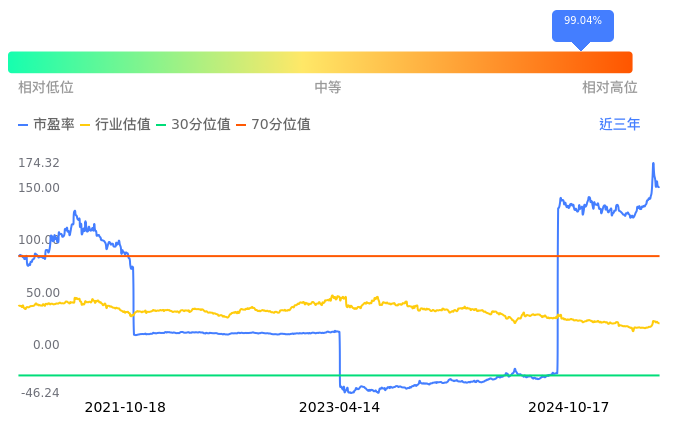Click the 2024-10-17 date label
Screen dimensions: 686x442
pyautogui.click(x=568, y=407)
